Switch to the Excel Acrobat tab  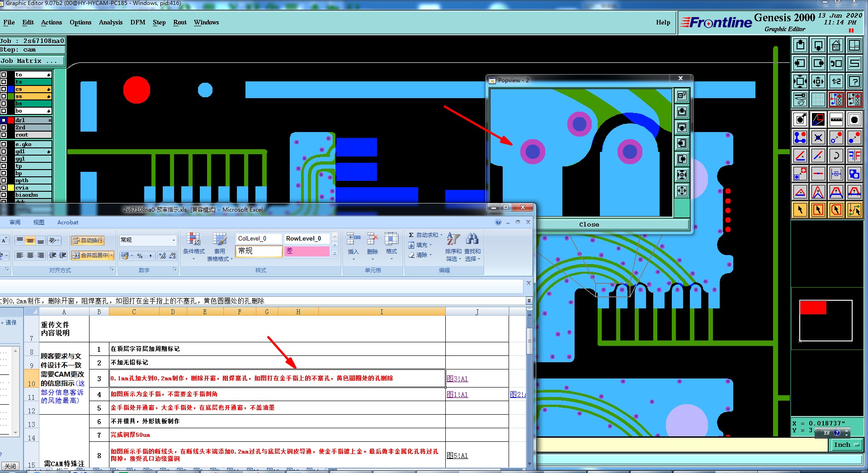[68, 222]
